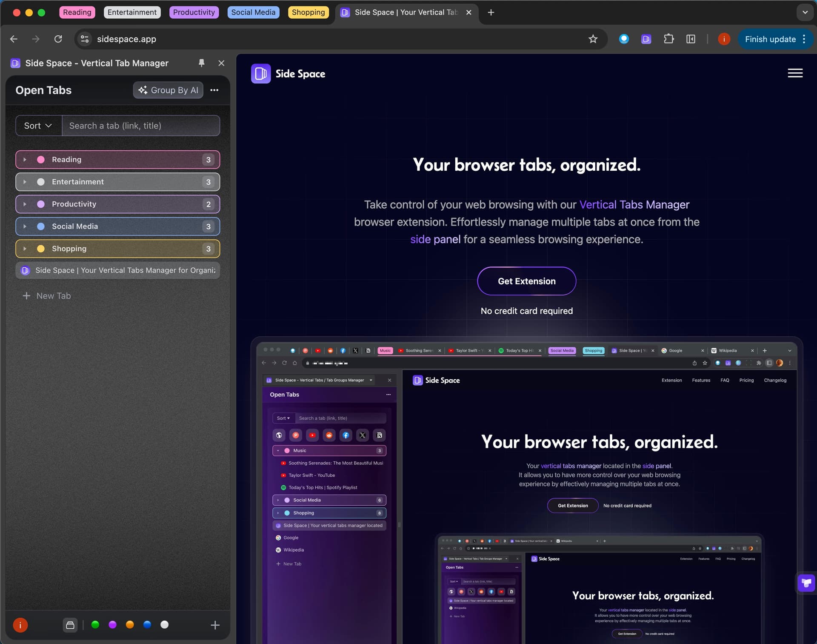This screenshot has width=817, height=644.
Task: Expand the Social Media tab group
Action: [25, 226]
